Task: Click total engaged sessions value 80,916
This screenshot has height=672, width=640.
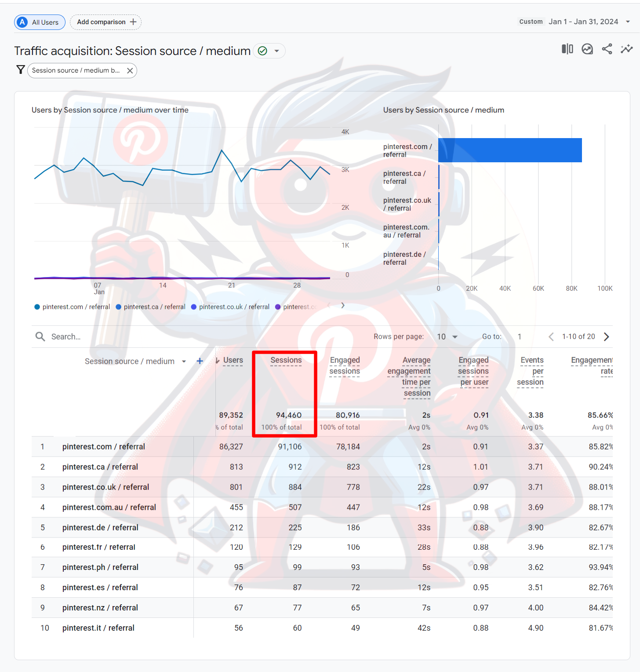Action: point(348,415)
